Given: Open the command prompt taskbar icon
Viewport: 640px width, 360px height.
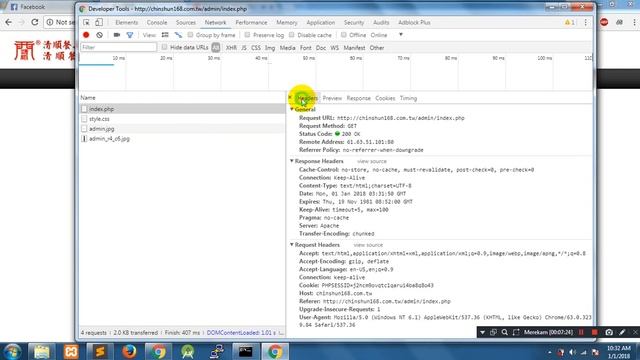Looking at the screenshot, I should [246, 351].
